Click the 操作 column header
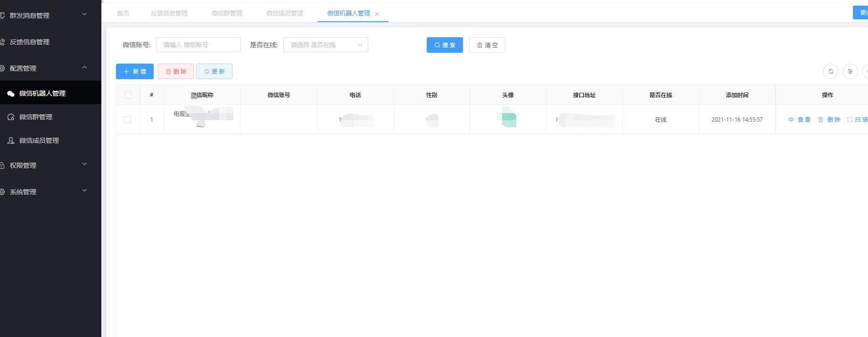Viewport: 868px width, 337px height. (827, 95)
